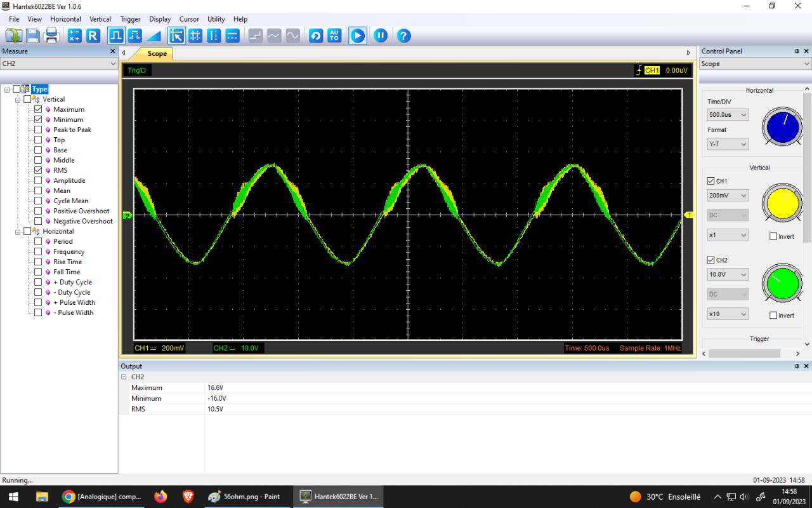
Task: Collapse the Horizontal measurement tree node
Action: 18,231
